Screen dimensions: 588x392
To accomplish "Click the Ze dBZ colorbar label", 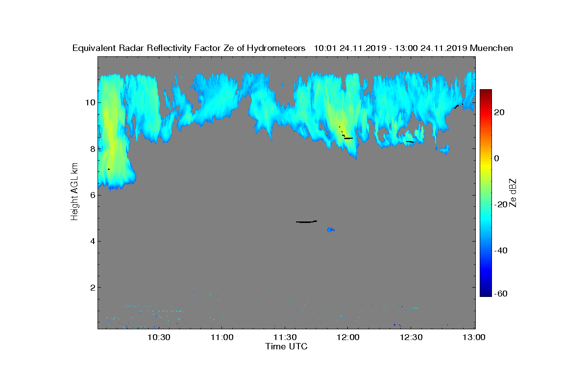I will (x=514, y=193).
